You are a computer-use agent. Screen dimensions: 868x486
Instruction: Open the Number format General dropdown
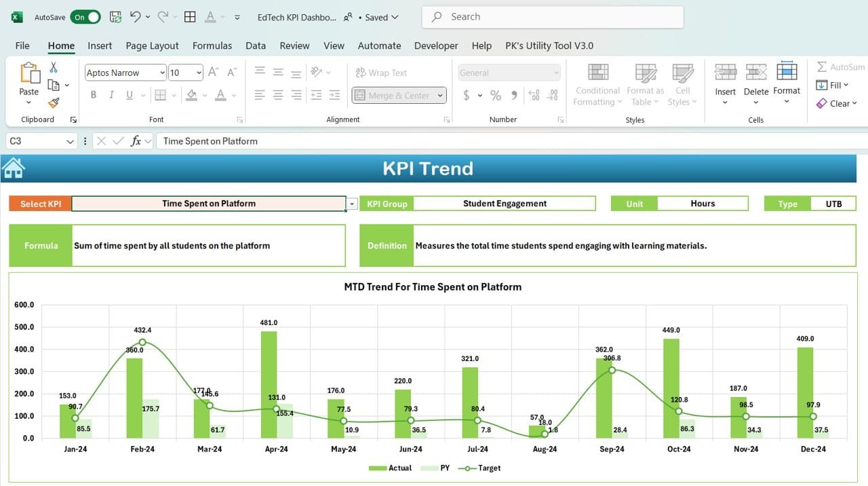556,73
